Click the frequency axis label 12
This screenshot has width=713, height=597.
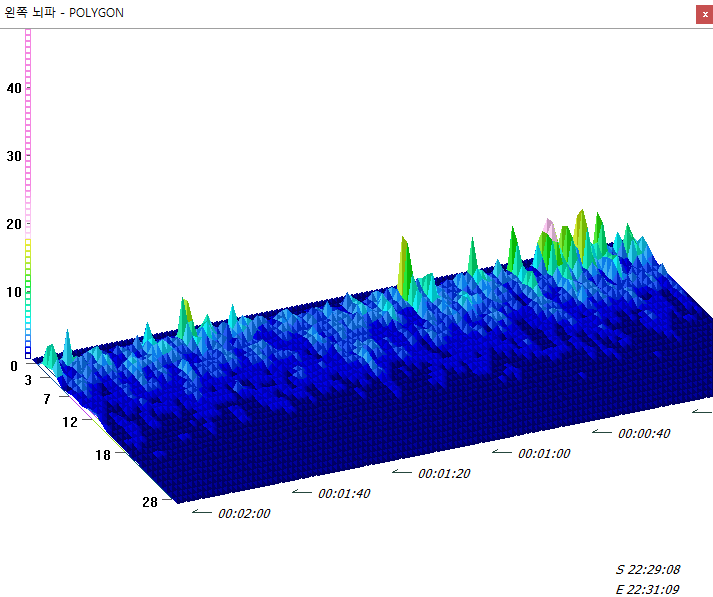click(x=69, y=422)
